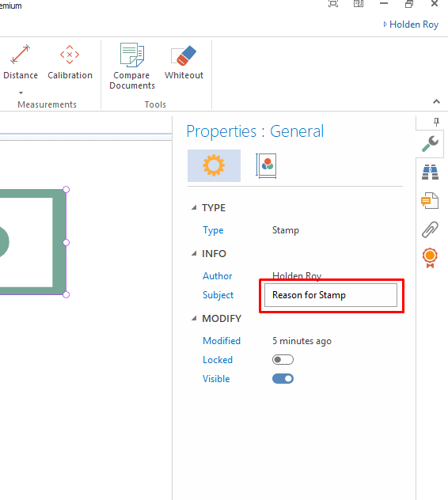
Task: Collapse the INFO section
Action: click(x=194, y=254)
